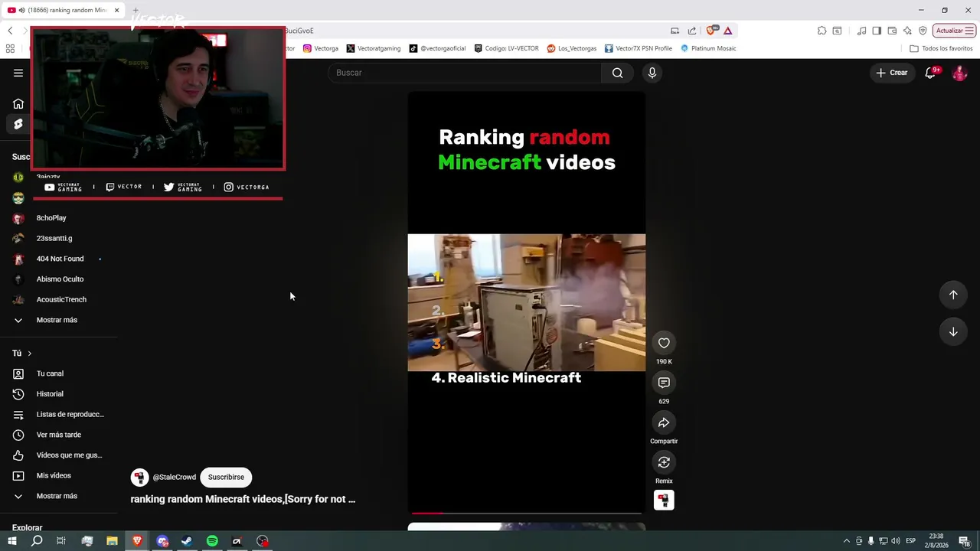980x551 pixels.
Task: Open the @StaleCrowd channel link
Action: 175,477
